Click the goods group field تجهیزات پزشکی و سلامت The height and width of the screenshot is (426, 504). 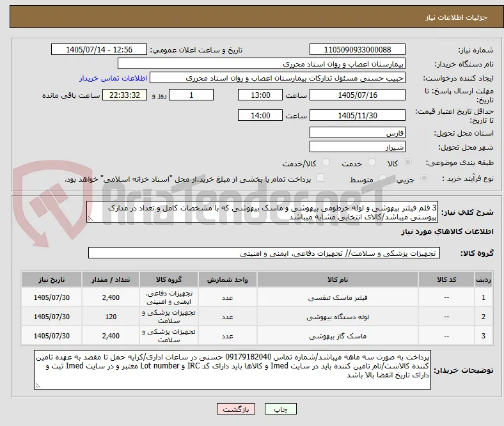[264, 253]
